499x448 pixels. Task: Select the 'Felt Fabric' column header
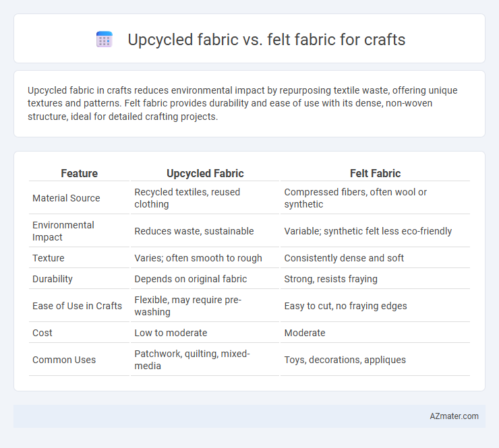375,173
